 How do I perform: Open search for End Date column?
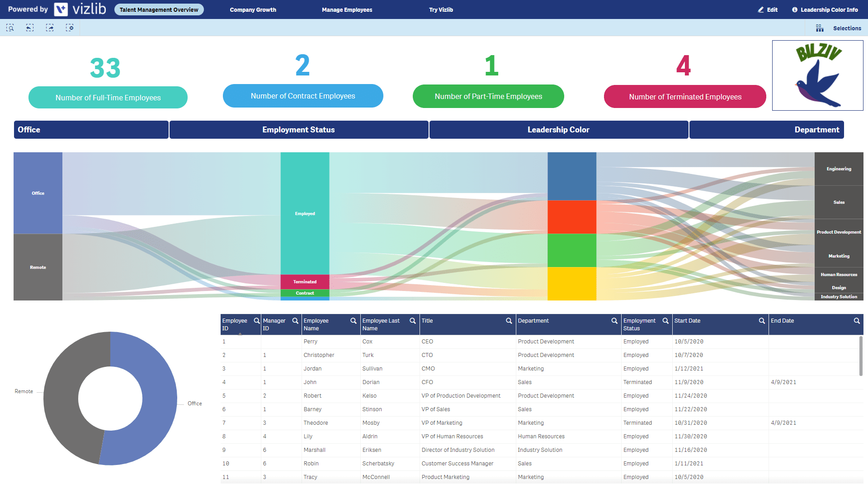[x=857, y=321]
